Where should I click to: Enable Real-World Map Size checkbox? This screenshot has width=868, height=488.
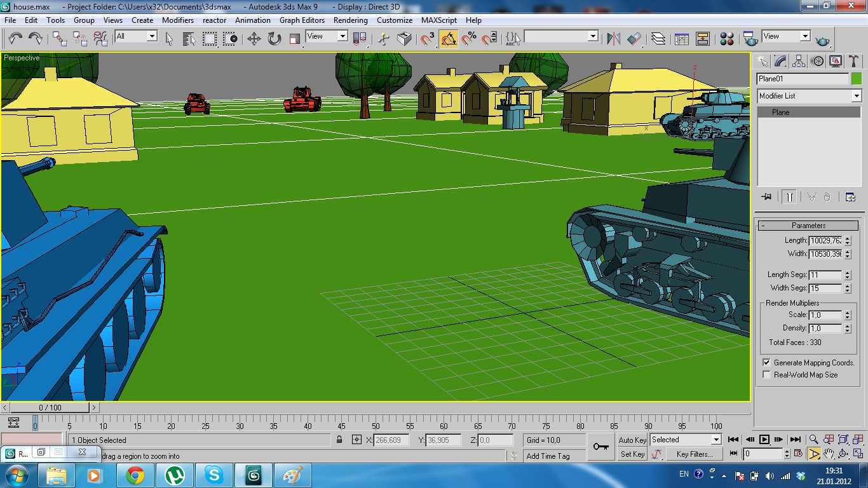tap(766, 375)
